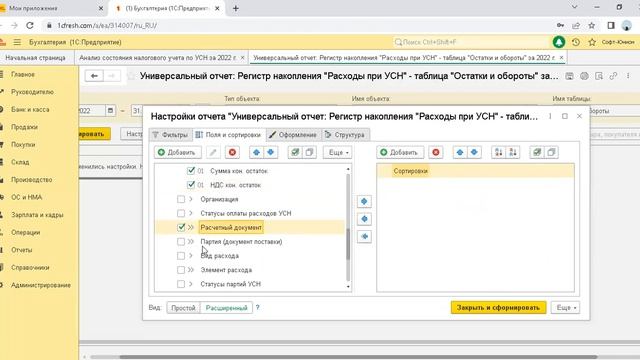Click Добавить in sorting panel
The image size is (640, 360).
click(x=400, y=152)
